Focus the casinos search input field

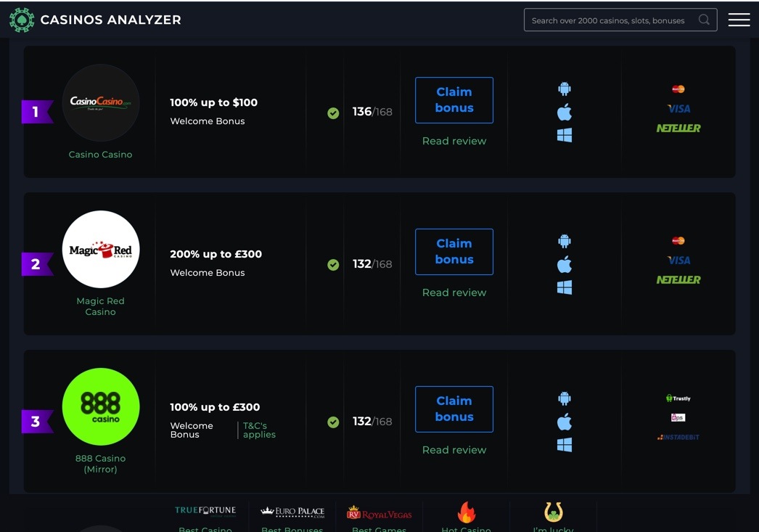pyautogui.click(x=620, y=20)
